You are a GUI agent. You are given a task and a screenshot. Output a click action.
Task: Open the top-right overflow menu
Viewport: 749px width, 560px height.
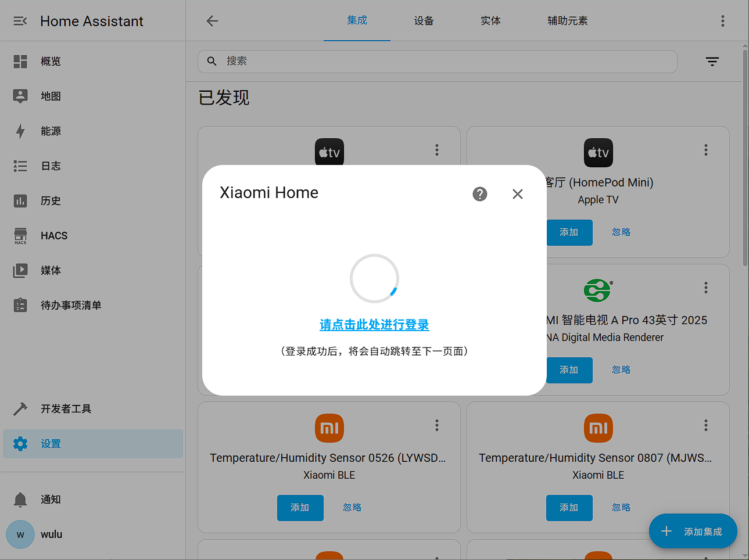tap(723, 21)
